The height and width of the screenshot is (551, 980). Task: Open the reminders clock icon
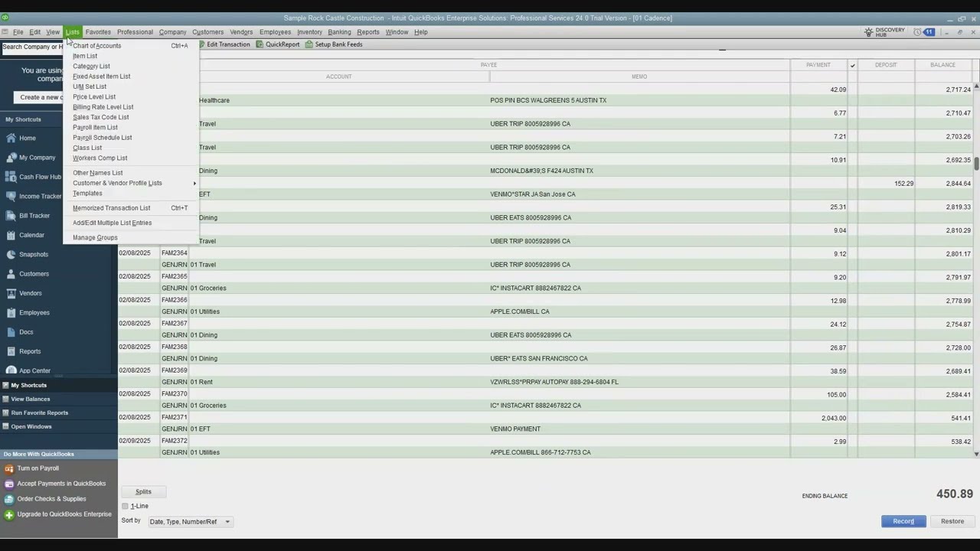[x=917, y=32]
